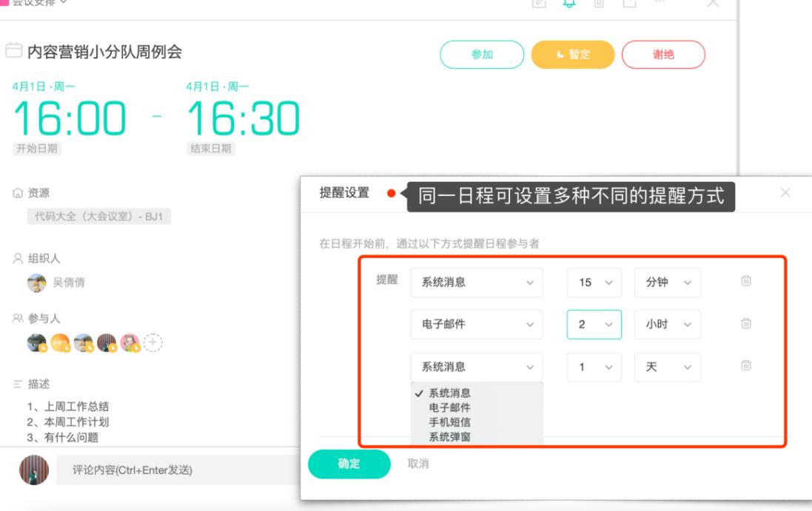Image resolution: width=812 pixels, height=511 pixels.
Task: Click the 参加 button
Action: pyautogui.click(x=482, y=54)
